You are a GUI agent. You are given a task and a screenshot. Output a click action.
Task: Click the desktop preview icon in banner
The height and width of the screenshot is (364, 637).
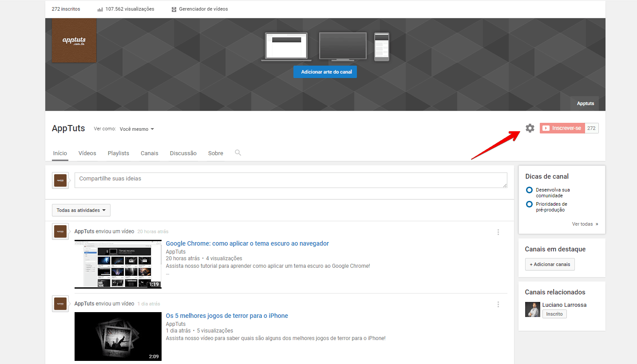point(286,47)
